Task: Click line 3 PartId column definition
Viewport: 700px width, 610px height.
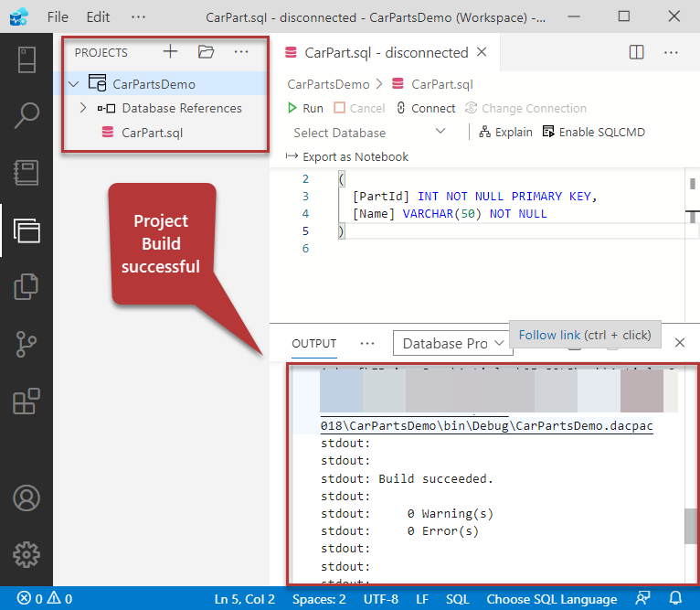Action: [474, 197]
